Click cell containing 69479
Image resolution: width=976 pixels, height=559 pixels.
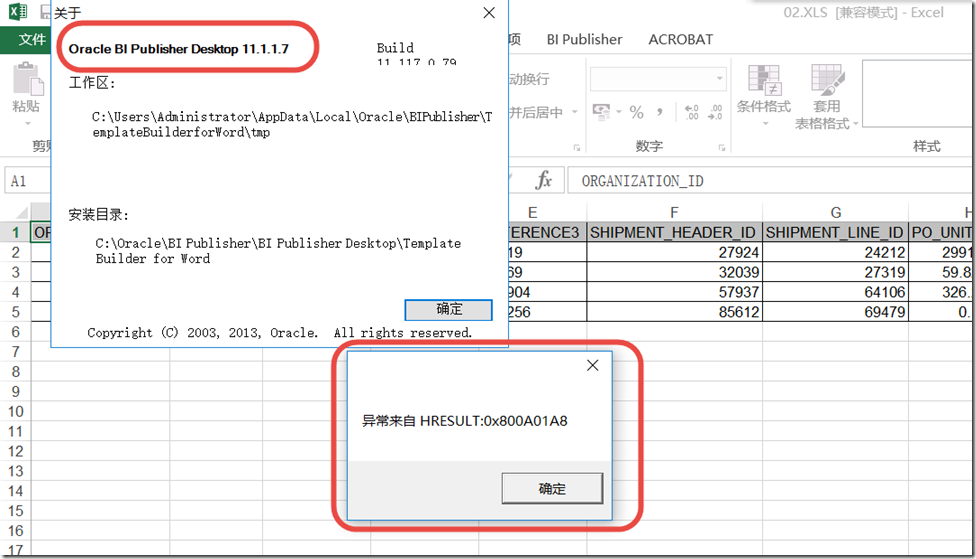[x=835, y=312]
